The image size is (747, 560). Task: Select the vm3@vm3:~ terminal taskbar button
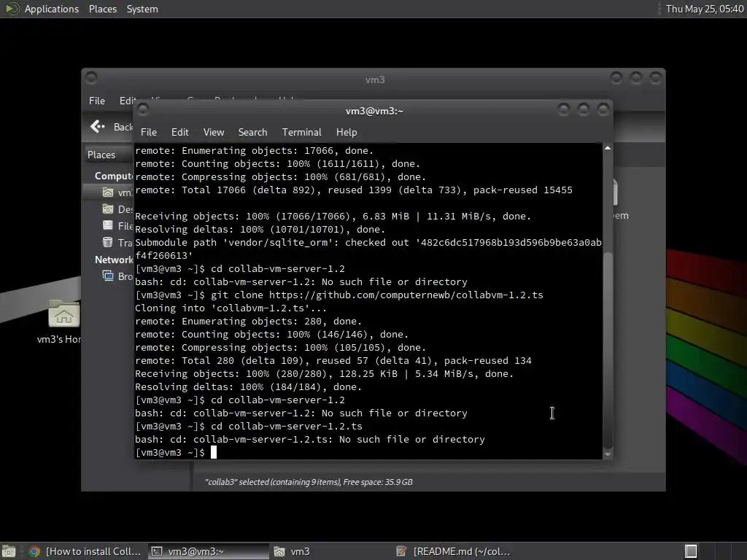point(208,551)
